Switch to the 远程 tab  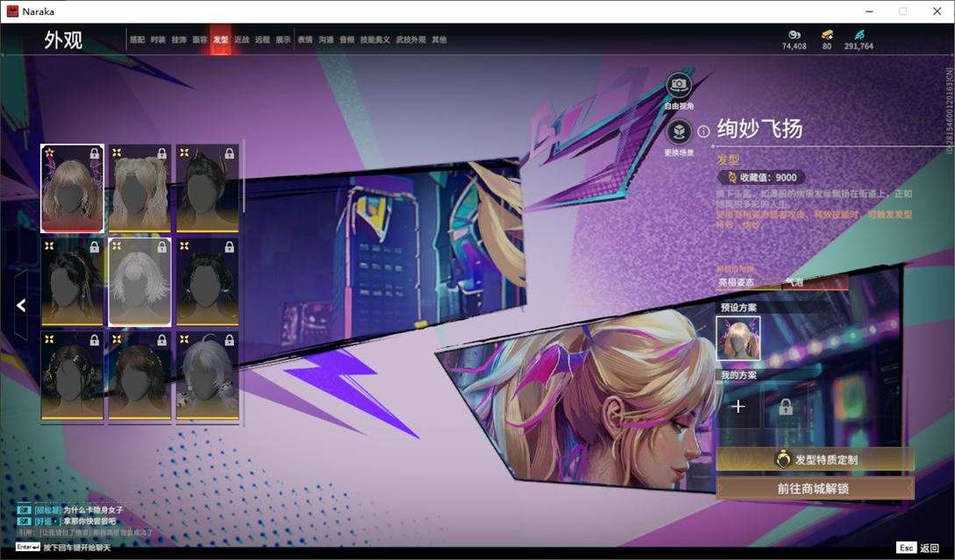click(x=262, y=39)
